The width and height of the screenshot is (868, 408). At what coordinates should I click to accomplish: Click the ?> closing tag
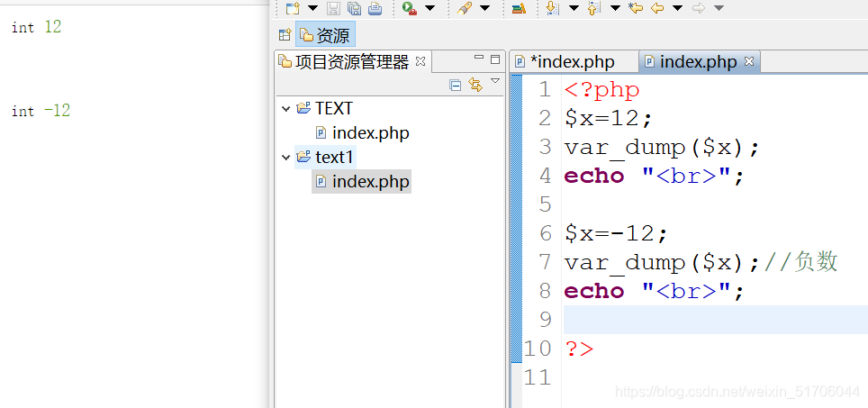click(x=579, y=349)
